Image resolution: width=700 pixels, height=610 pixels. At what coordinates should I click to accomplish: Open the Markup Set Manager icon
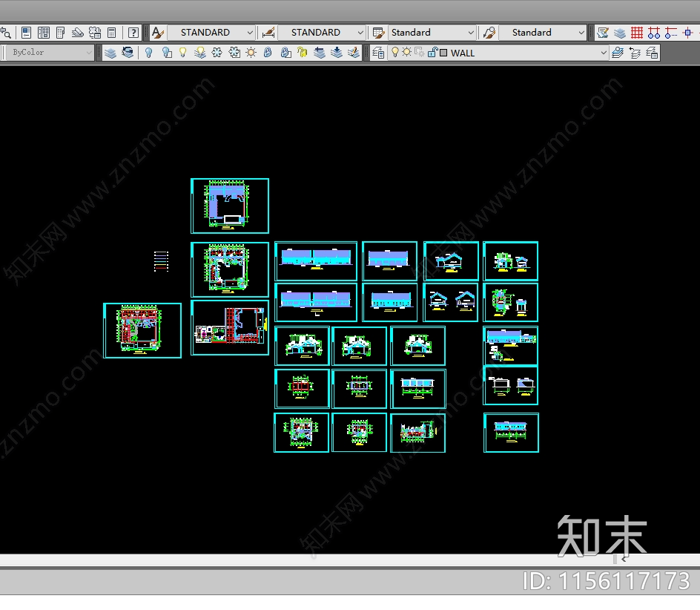click(95, 33)
